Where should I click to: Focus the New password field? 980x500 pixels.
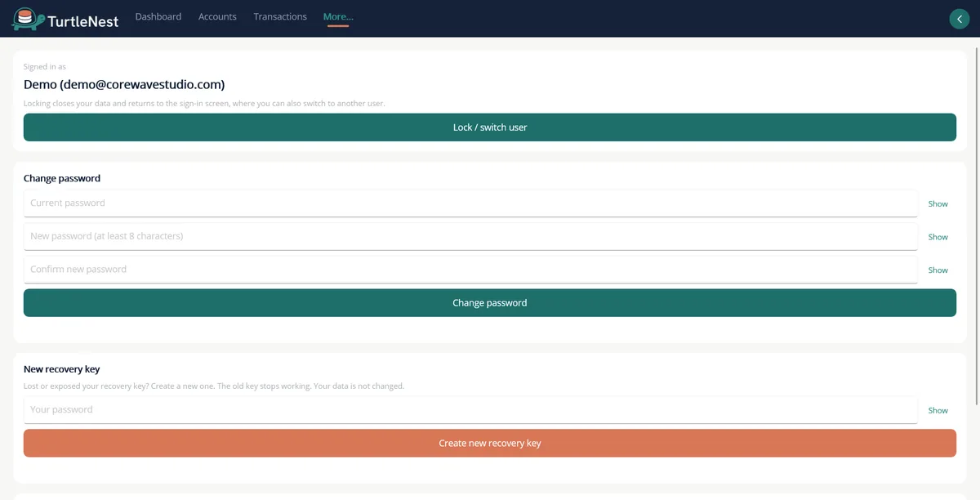pos(470,236)
